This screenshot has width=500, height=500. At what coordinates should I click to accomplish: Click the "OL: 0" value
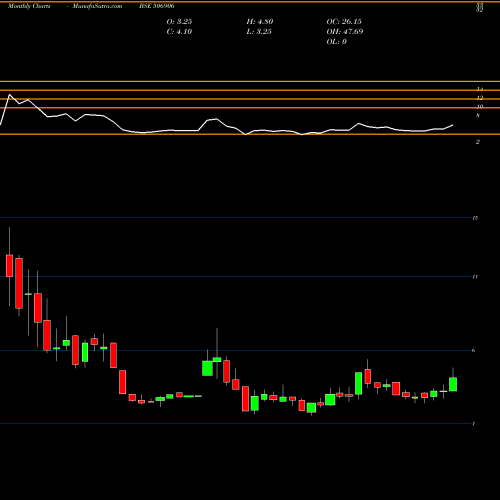(x=336, y=42)
